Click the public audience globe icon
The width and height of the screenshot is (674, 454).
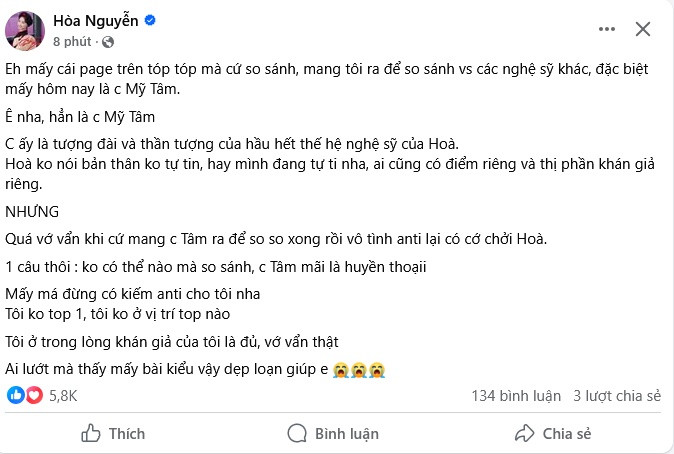click(x=103, y=42)
